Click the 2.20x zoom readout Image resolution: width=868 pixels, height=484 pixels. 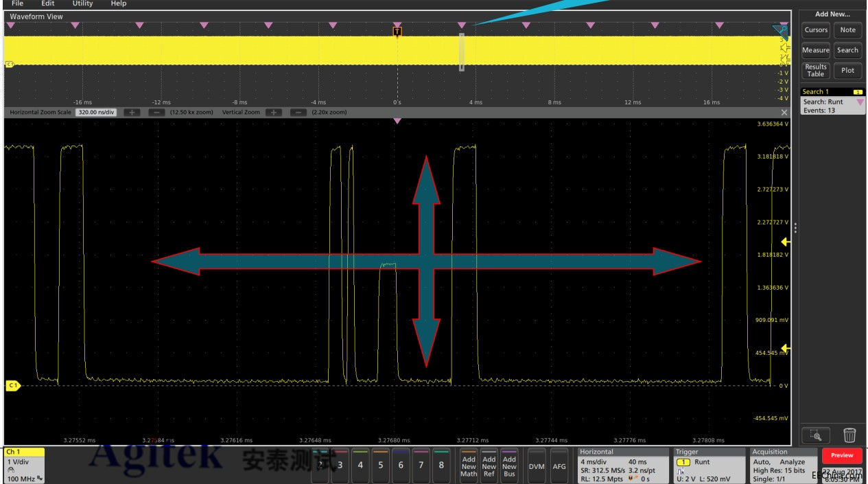pyautogui.click(x=329, y=112)
